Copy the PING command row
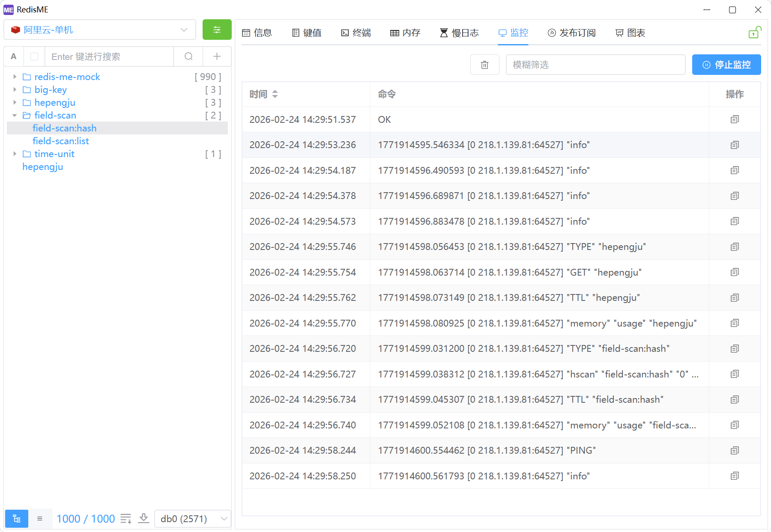This screenshot has width=771, height=532. point(735,450)
